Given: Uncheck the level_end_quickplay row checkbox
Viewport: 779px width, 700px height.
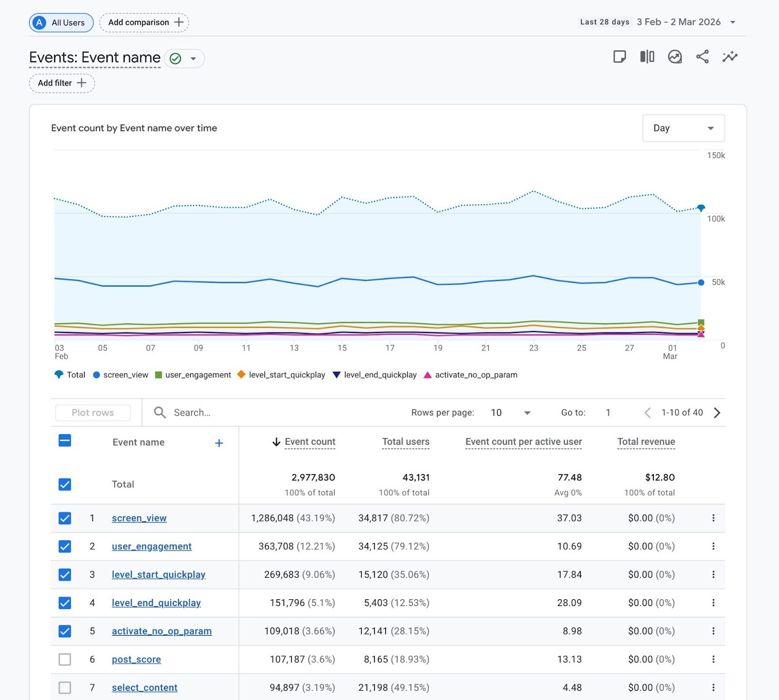Looking at the screenshot, I should click(65, 603).
